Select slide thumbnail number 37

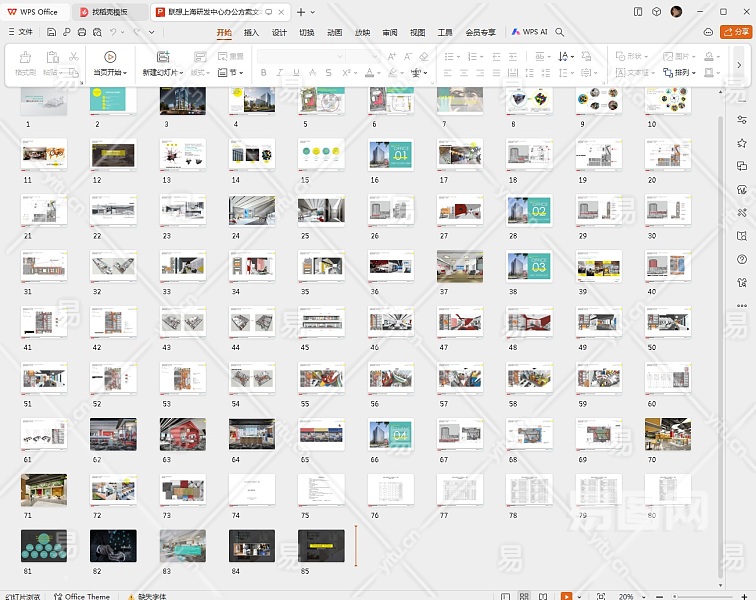460,267
